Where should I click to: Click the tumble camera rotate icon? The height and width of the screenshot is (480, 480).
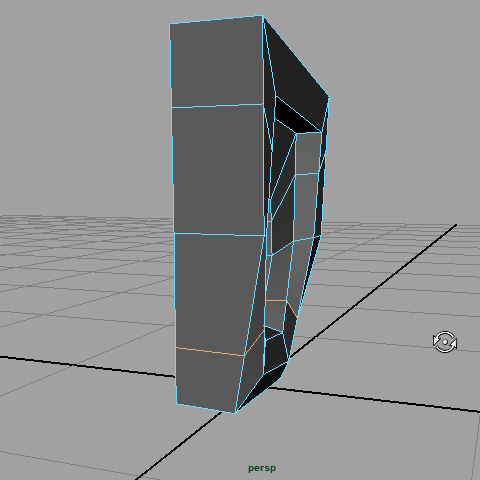(x=445, y=342)
